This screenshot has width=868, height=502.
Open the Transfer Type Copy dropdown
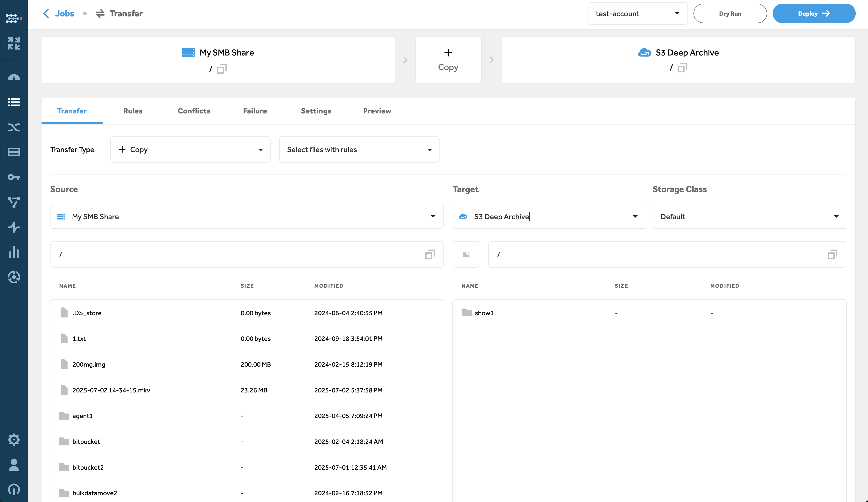[x=190, y=149]
